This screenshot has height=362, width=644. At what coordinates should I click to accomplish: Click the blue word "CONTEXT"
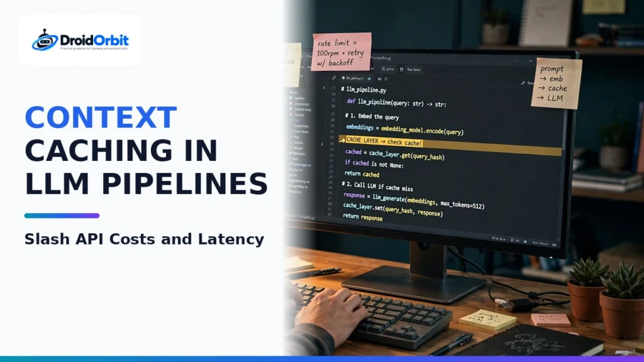click(x=101, y=118)
